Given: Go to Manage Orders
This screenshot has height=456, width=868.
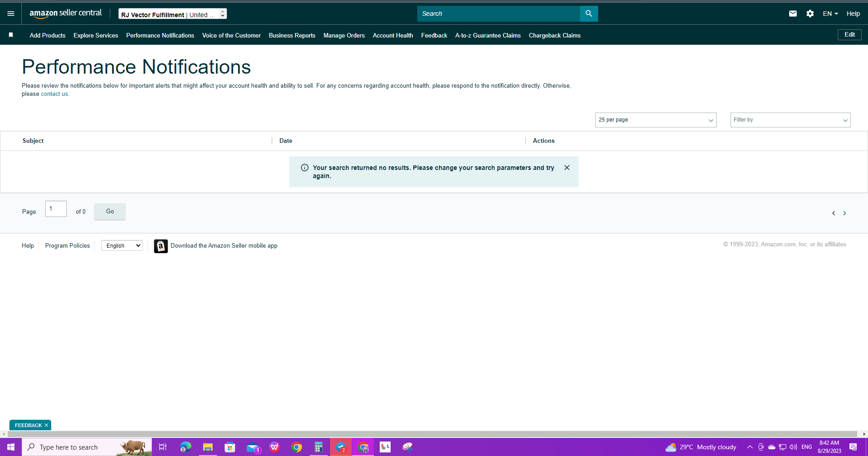Looking at the screenshot, I should click(x=344, y=35).
